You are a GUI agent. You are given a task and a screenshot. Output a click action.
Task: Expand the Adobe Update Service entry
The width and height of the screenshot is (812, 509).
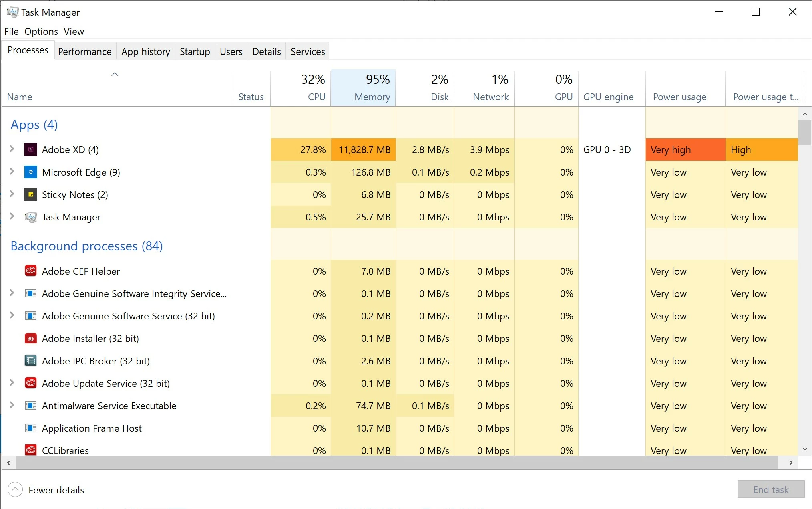tap(12, 383)
